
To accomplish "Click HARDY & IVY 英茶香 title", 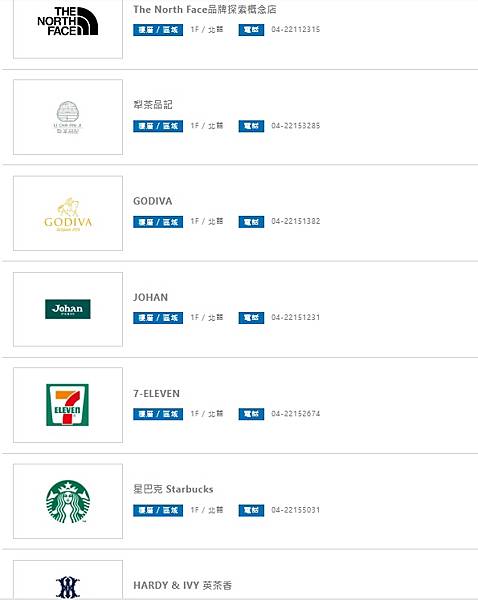I will (182, 585).
